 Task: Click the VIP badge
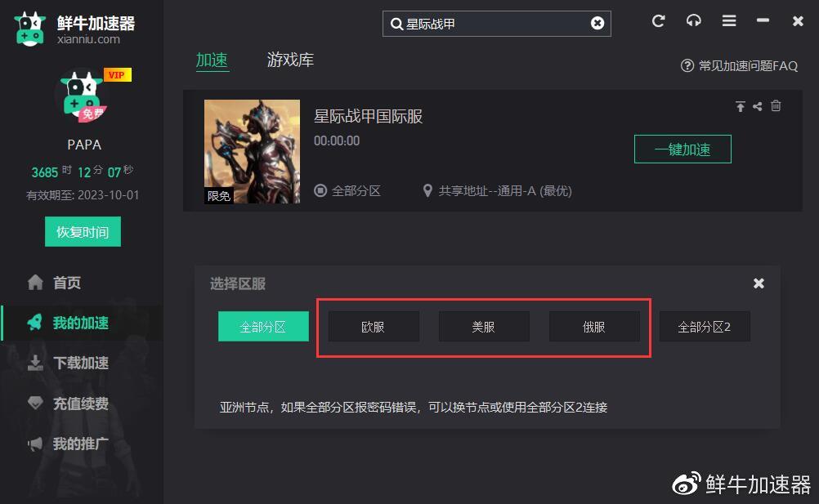point(117,75)
